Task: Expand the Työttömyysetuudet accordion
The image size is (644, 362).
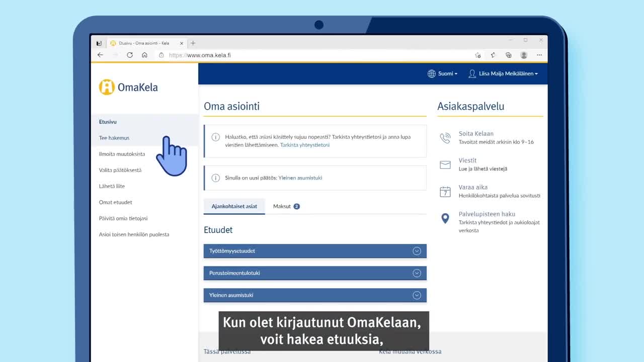Action: [x=417, y=251]
